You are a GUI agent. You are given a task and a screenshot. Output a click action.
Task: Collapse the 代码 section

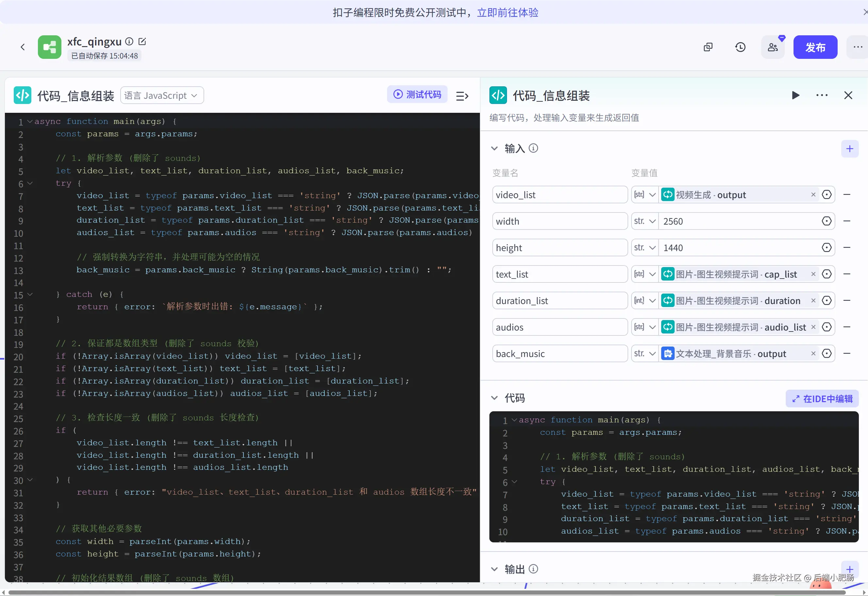495,398
